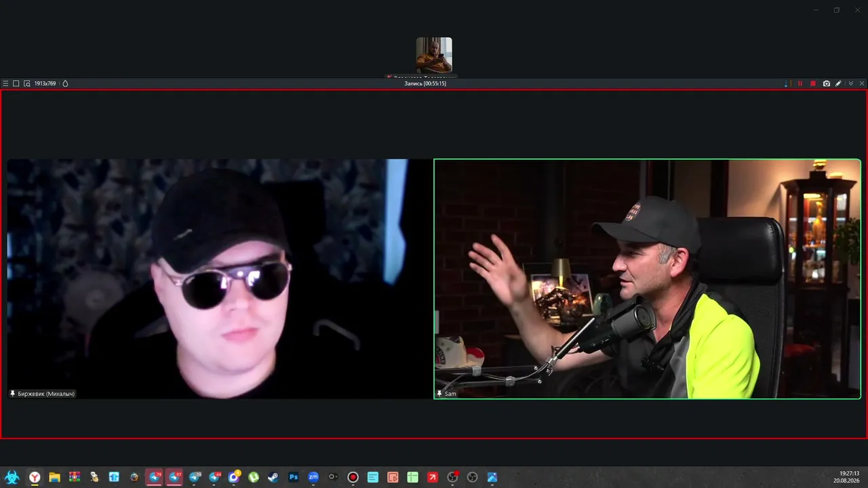Launch Steam from the taskbar
Image resolution: width=868 pixels, height=488 pixels.
273,477
